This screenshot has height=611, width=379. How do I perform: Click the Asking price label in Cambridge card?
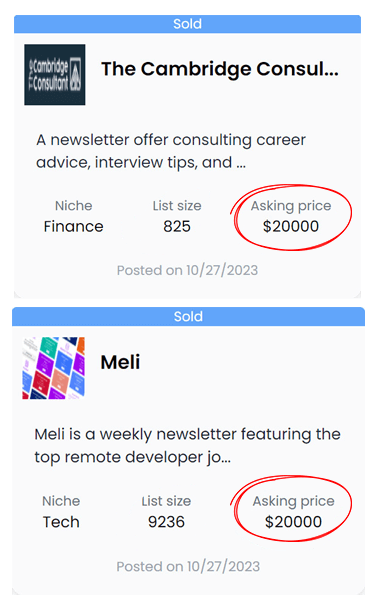click(291, 206)
